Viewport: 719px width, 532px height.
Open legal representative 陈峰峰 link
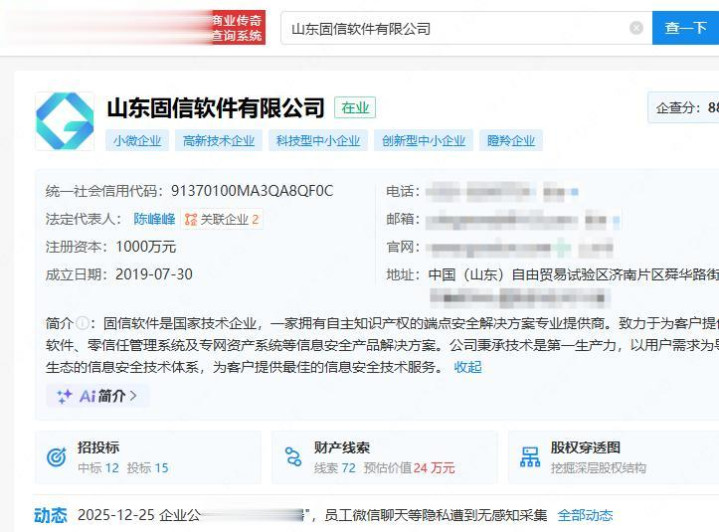tap(154, 219)
